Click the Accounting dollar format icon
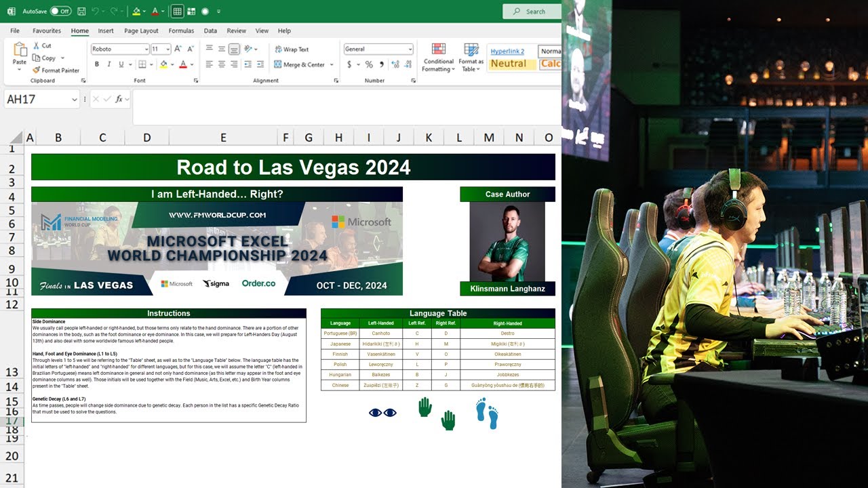Viewport: 868px width, 488px height. click(x=349, y=64)
